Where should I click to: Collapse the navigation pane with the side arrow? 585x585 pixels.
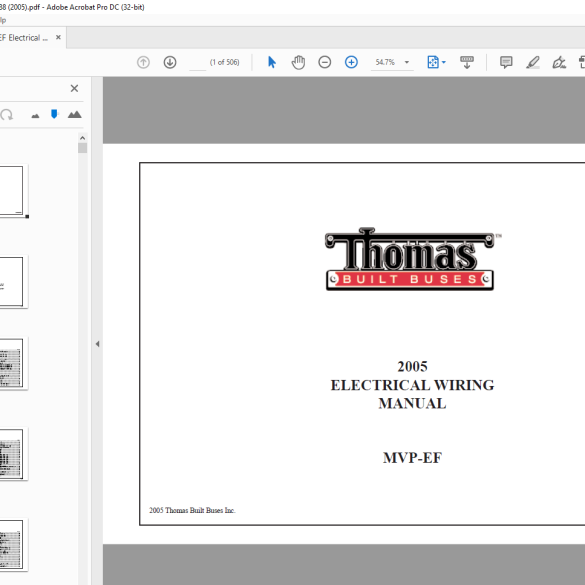pyautogui.click(x=97, y=344)
